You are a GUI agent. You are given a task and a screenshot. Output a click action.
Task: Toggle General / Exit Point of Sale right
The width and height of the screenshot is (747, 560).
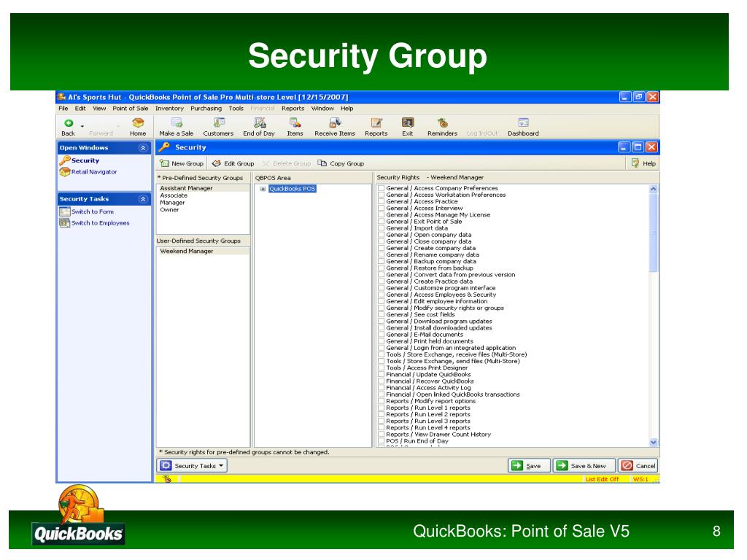(x=381, y=222)
